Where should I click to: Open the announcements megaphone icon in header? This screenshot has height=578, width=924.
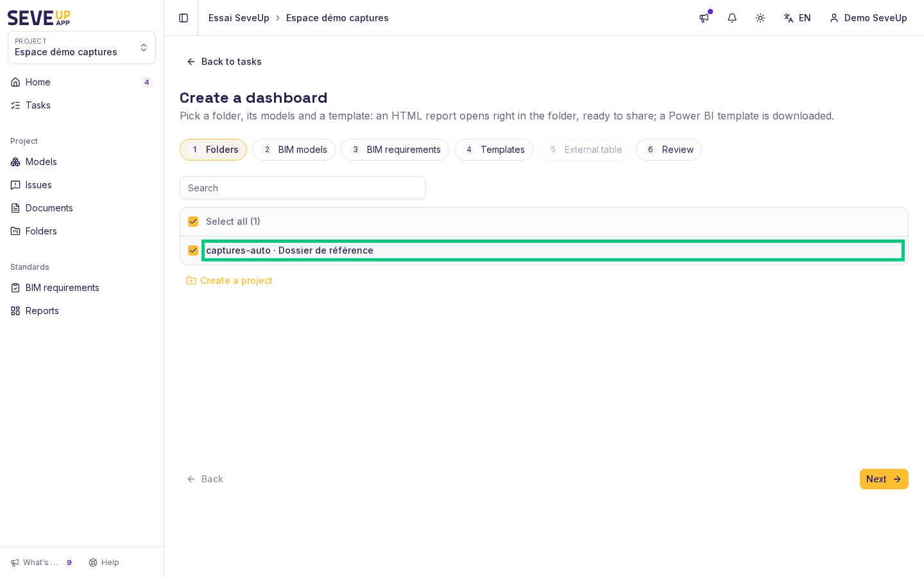(704, 18)
